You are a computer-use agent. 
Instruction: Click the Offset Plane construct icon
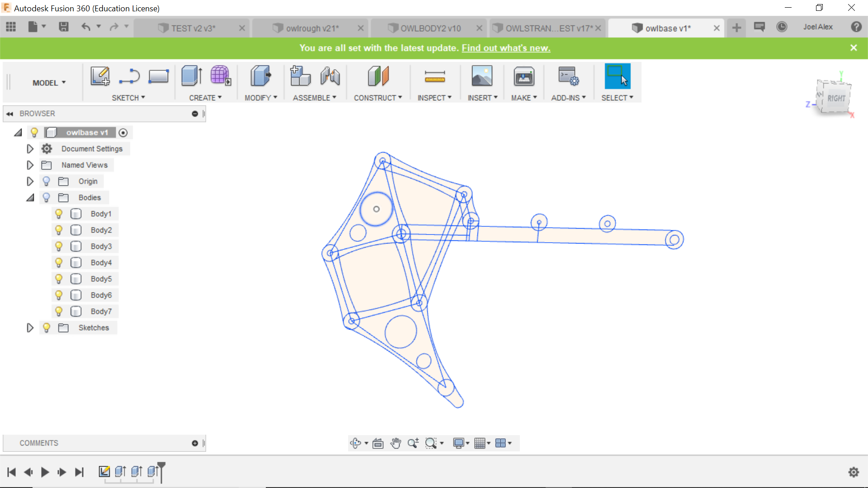click(378, 76)
